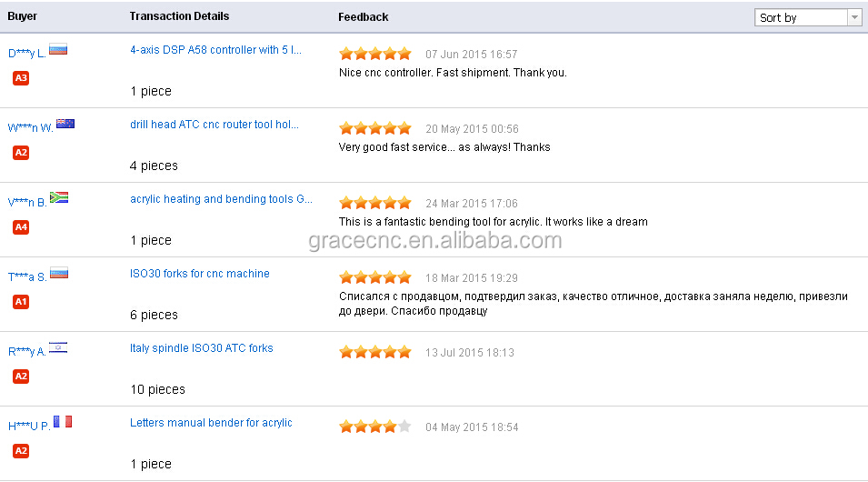Click buyer name W***n W.
The width and height of the screenshot is (868, 482).
click(x=30, y=128)
